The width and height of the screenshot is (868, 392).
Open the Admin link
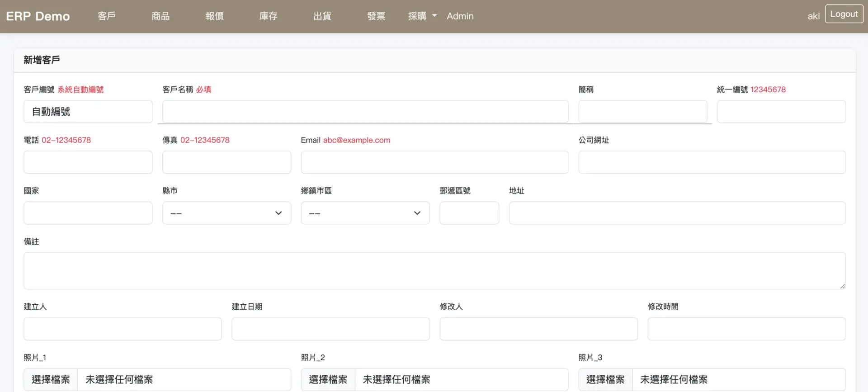pos(460,16)
